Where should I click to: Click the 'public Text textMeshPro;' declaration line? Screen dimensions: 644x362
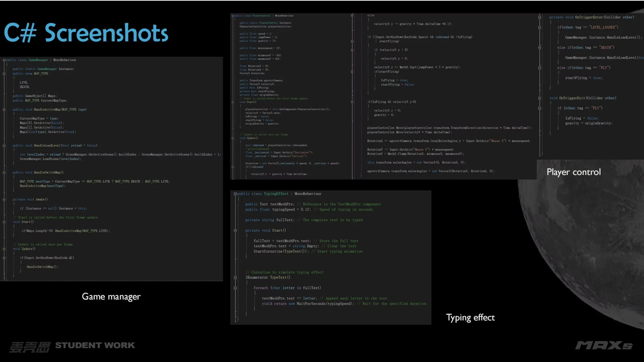click(x=313, y=204)
